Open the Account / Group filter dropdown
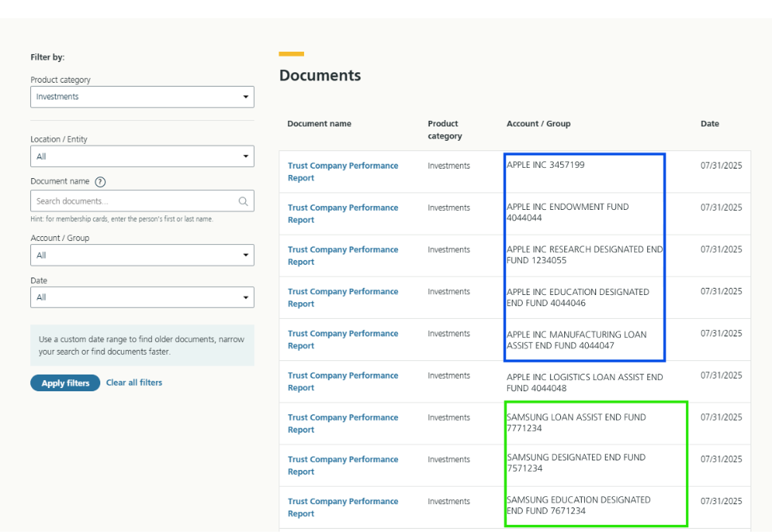The height and width of the screenshot is (532, 772). point(142,255)
